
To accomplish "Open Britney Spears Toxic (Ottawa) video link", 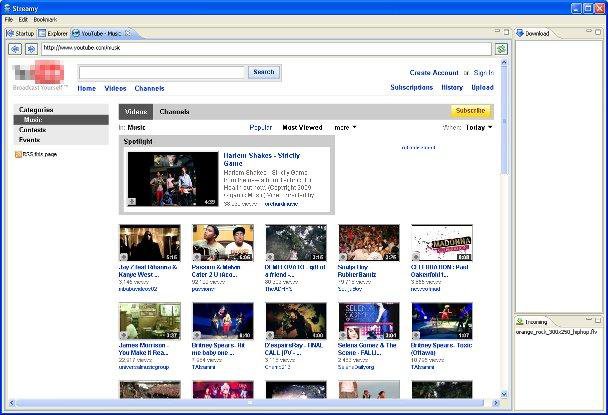I will (441, 349).
